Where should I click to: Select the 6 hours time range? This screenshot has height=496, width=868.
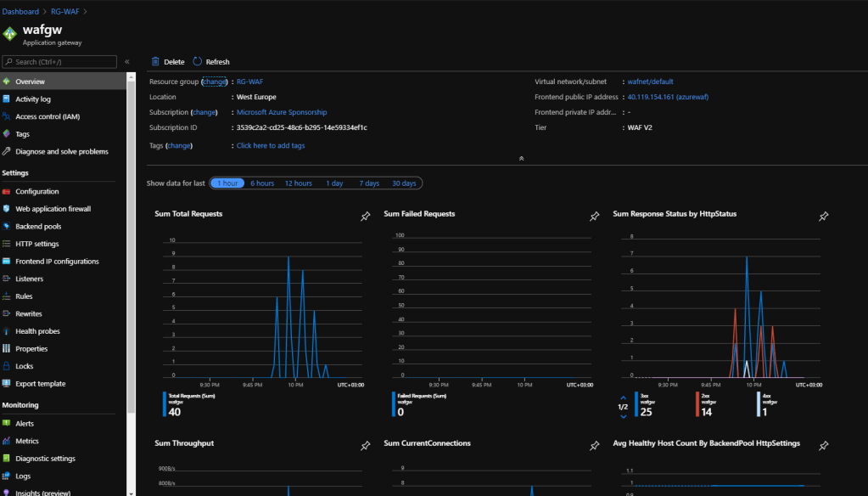pyautogui.click(x=262, y=183)
